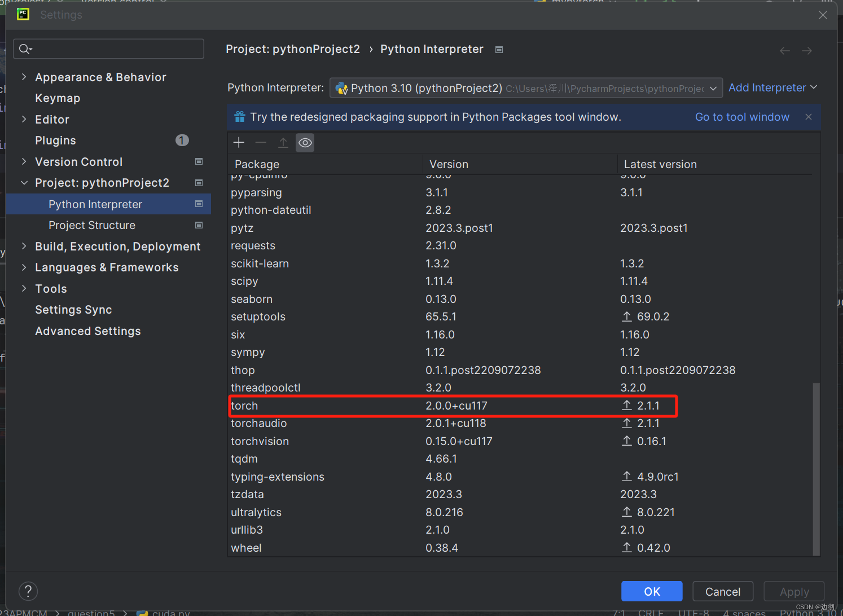Click project-level icon next to Project Structure
843x616 pixels.
(x=199, y=225)
